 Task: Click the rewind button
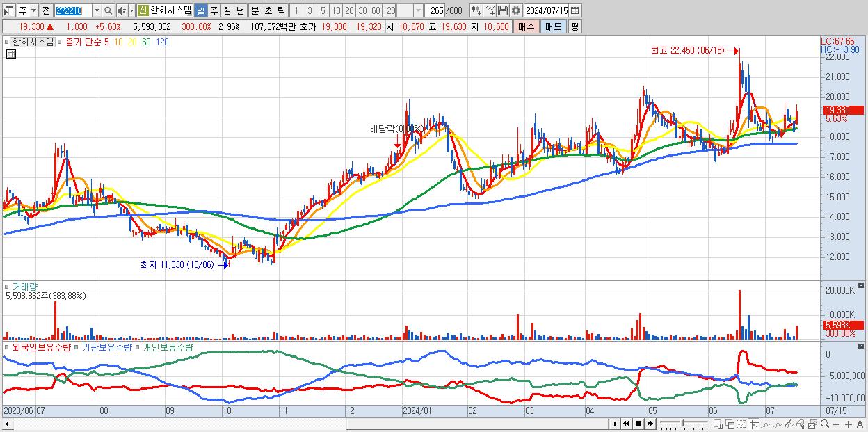click(x=627, y=424)
